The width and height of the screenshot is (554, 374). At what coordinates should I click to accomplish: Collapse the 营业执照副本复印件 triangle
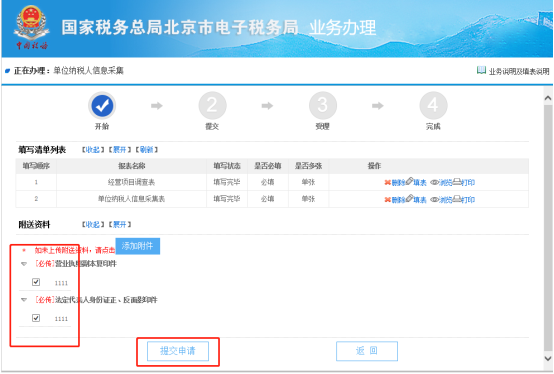pos(24,264)
